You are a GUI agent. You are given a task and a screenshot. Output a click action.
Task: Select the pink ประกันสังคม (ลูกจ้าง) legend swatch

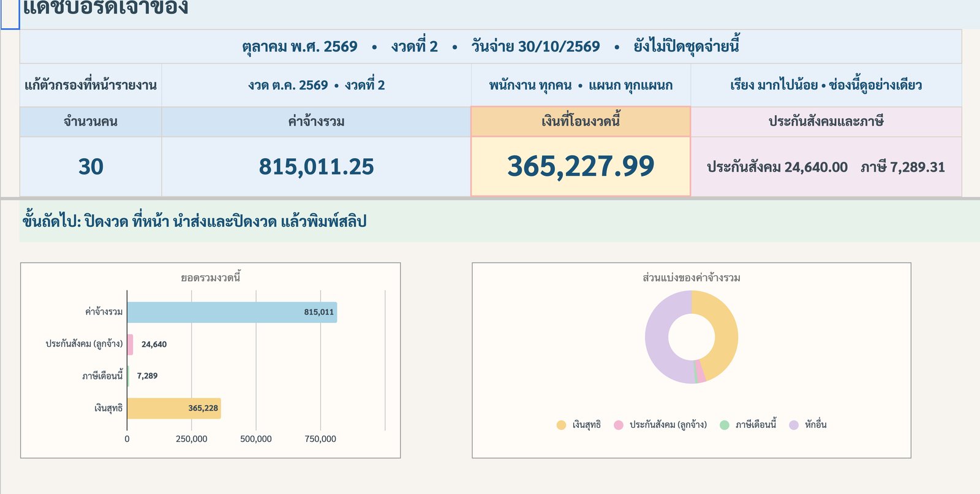point(619,425)
